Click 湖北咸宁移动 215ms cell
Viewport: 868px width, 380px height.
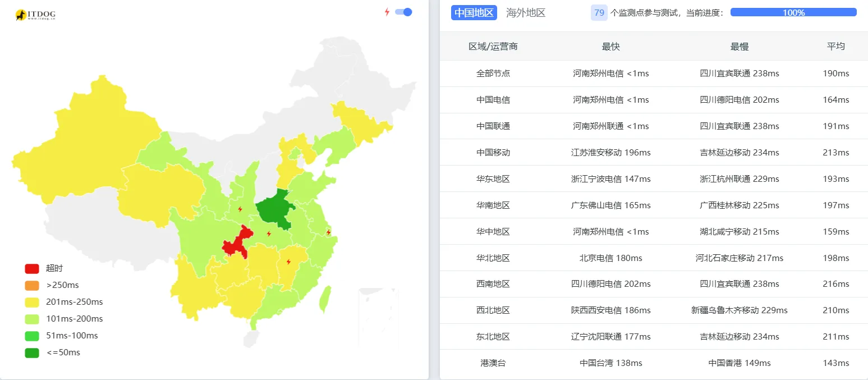click(740, 232)
